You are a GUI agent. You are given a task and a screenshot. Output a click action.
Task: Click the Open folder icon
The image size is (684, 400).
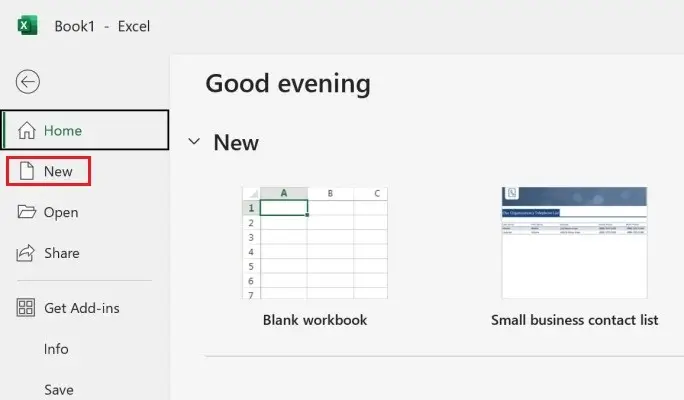point(27,212)
